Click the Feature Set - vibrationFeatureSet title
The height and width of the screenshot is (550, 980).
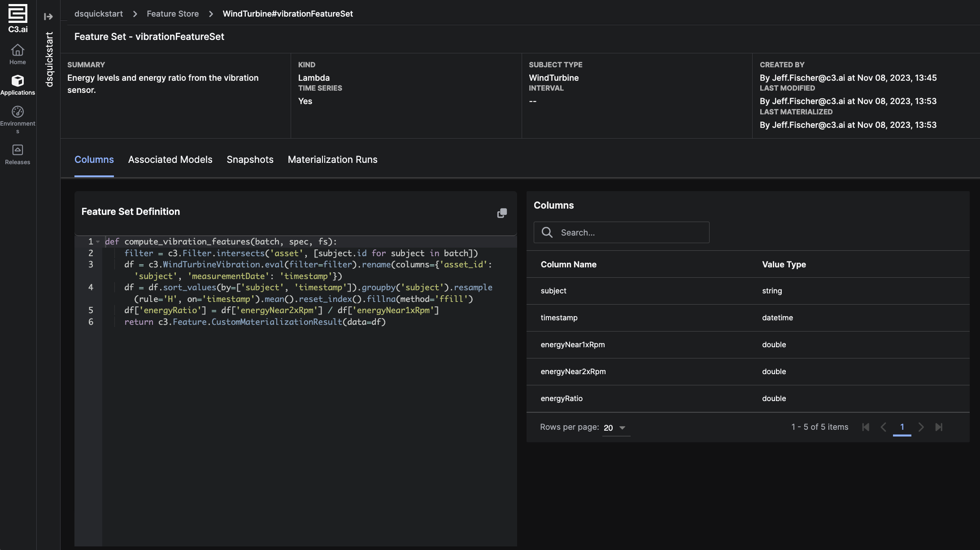pos(149,37)
